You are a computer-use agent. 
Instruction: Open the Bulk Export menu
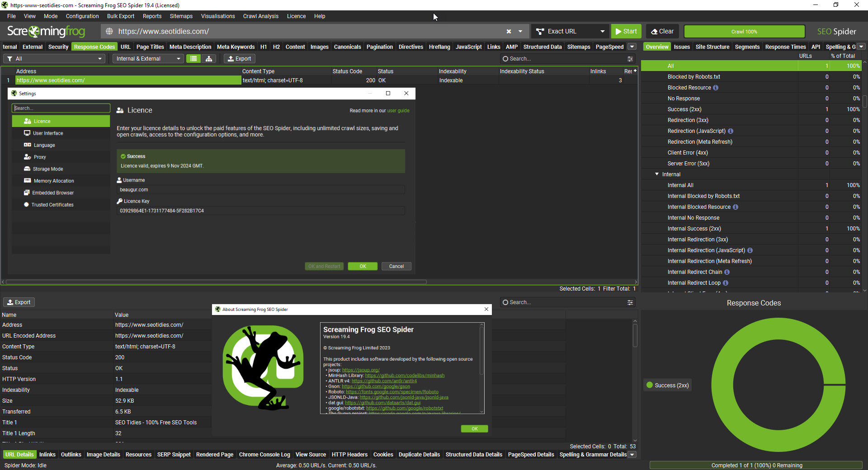[x=120, y=16]
